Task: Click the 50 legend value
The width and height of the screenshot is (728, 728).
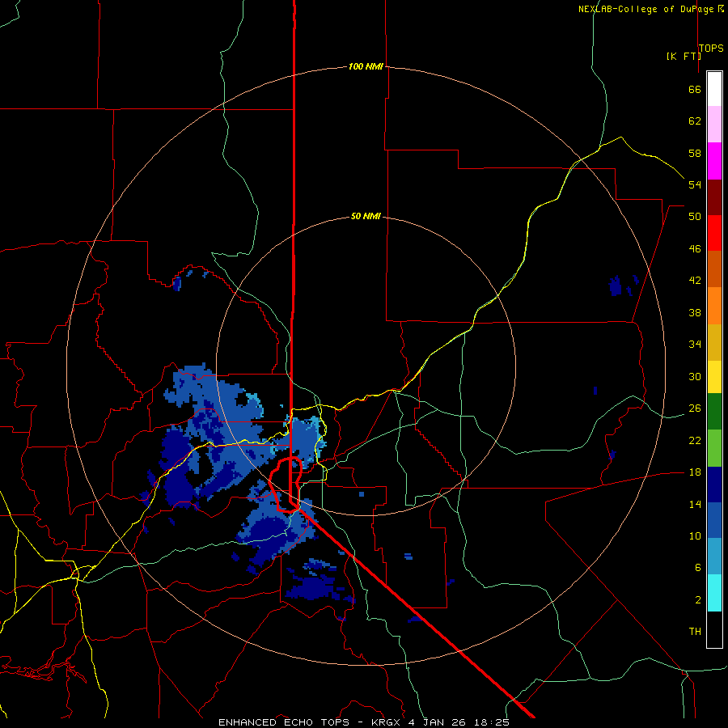Action: 695,216
